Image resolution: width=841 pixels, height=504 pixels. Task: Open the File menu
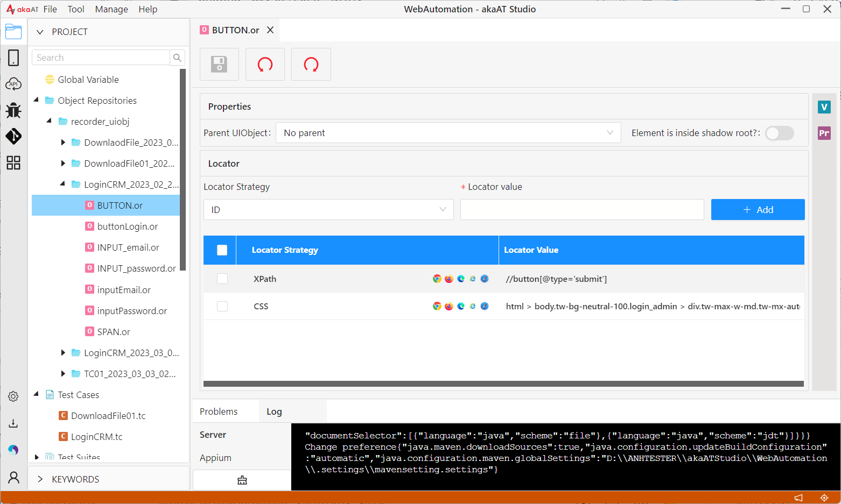point(50,9)
